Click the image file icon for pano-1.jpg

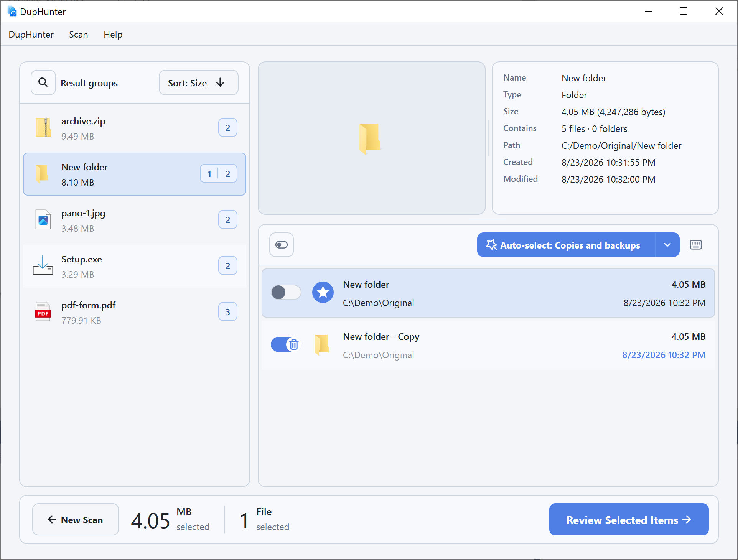[43, 220]
